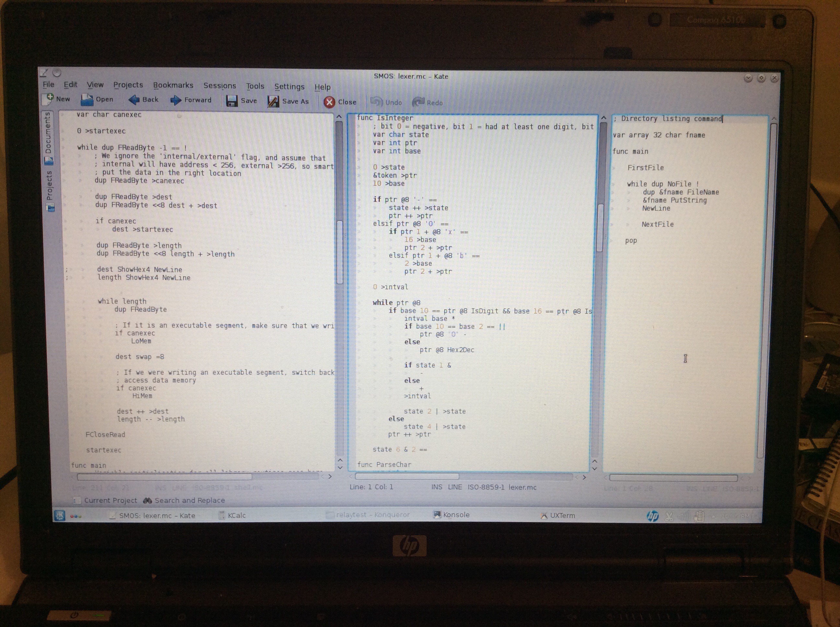Click the round pin button in the title bar
This screenshot has height=627, width=840.
[x=57, y=73]
